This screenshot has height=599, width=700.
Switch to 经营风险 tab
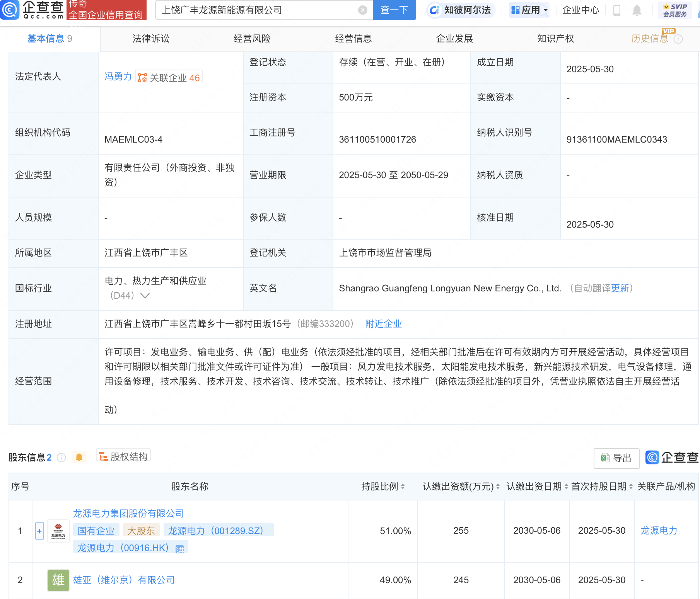[x=252, y=39]
